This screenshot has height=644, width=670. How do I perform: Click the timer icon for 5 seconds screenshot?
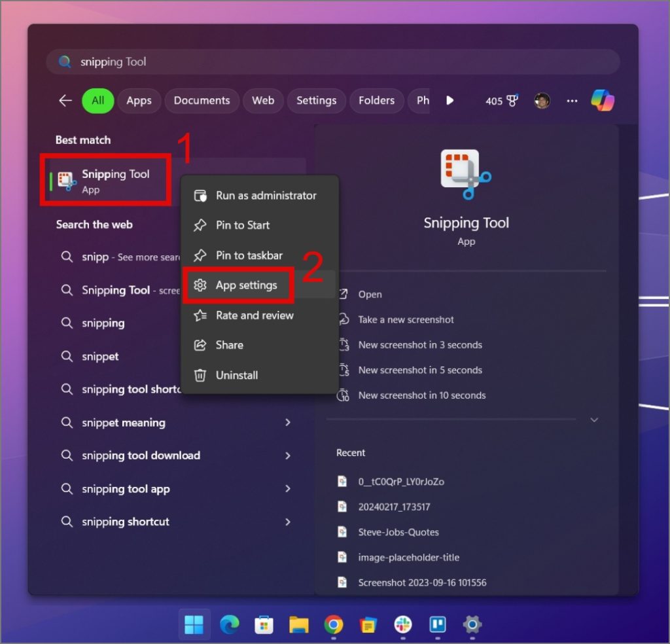coord(344,370)
